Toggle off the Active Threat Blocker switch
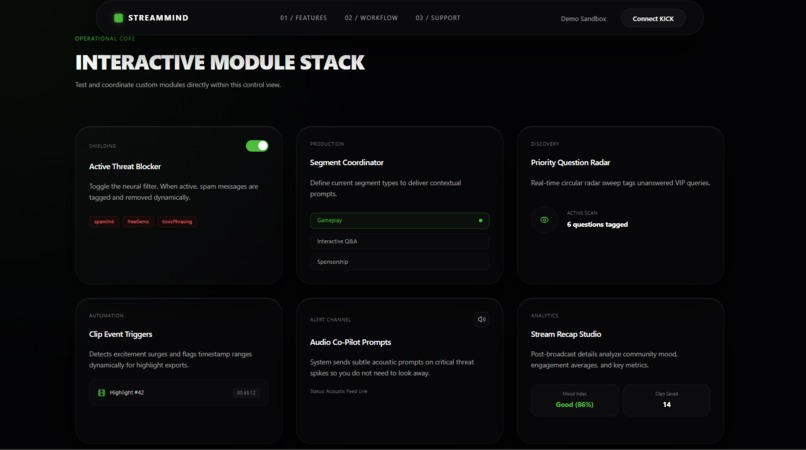 click(257, 146)
